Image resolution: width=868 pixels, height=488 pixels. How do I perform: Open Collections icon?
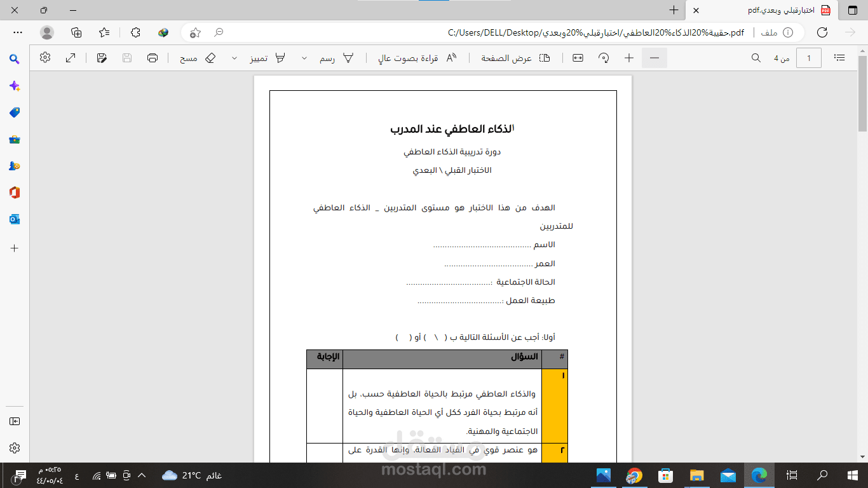pos(76,32)
